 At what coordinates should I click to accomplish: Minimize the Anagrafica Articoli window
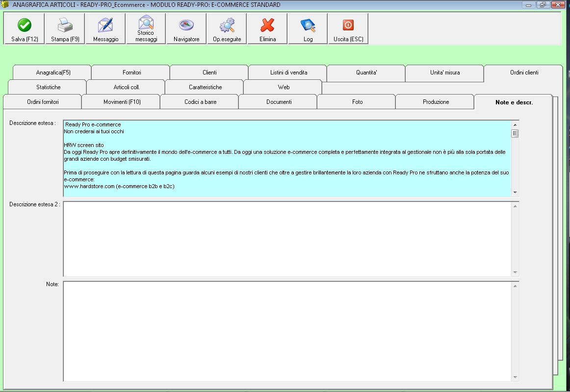tap(529, 5)
